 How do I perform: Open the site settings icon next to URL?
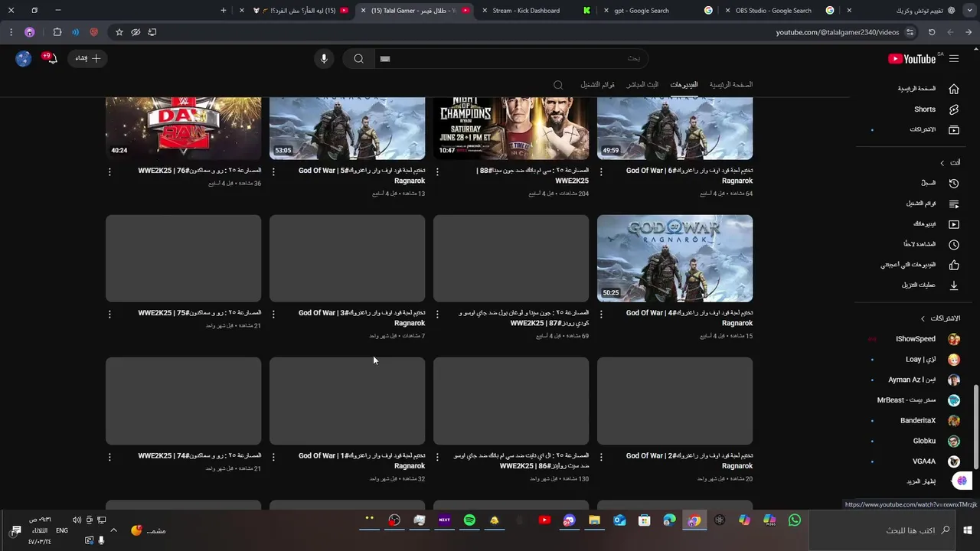(x=910, y=32)
